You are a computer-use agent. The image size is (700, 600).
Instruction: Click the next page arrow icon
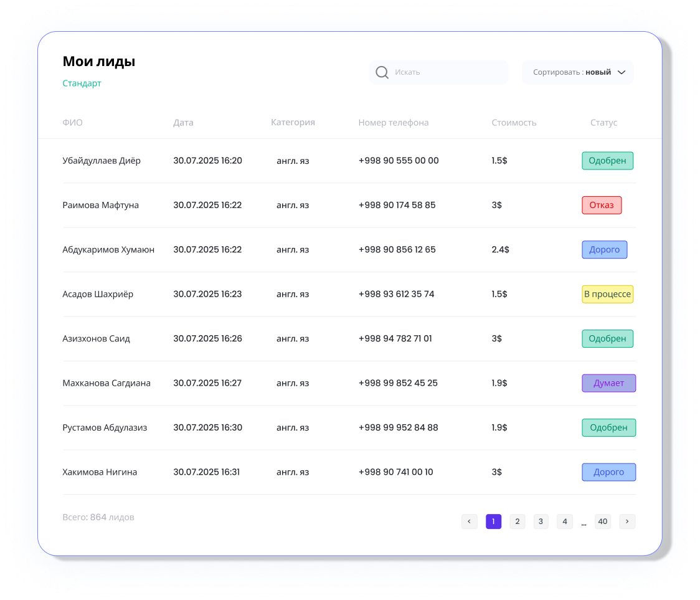point(627,521)
